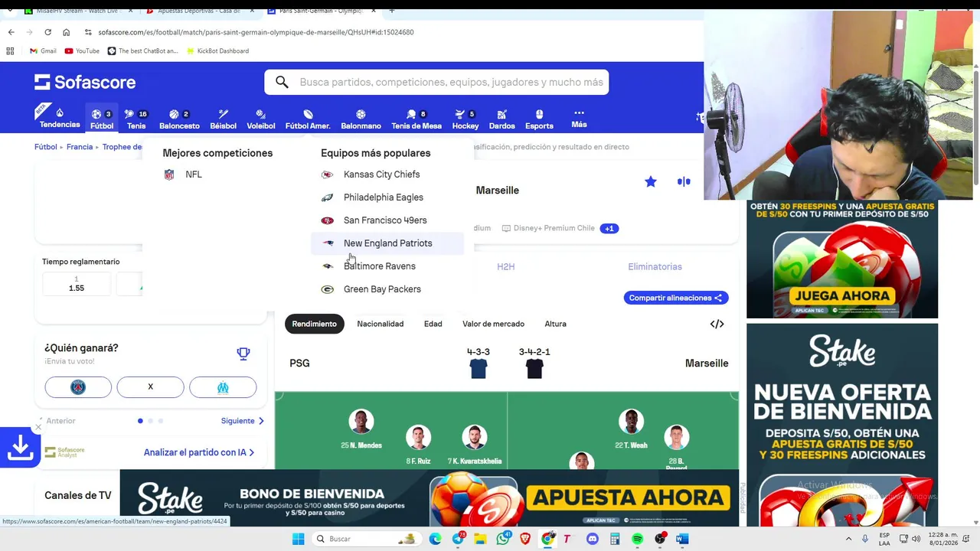Open K. Kvaratskhelia player avatar

point(475,438)
